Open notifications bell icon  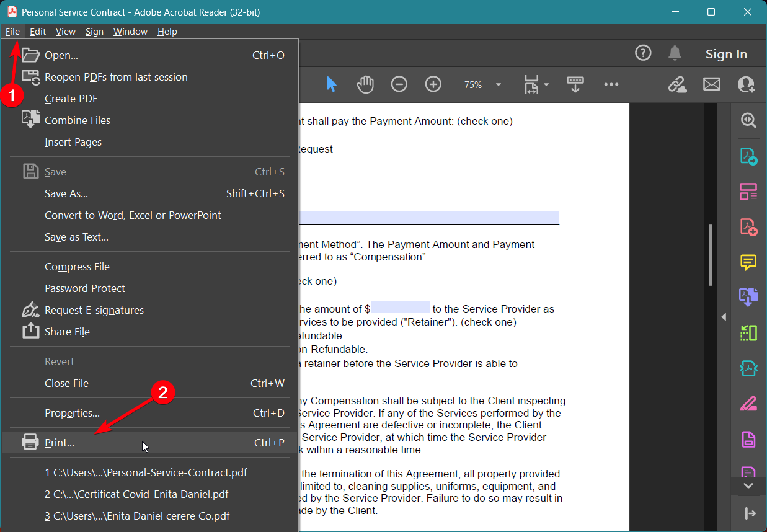point(675,53)
